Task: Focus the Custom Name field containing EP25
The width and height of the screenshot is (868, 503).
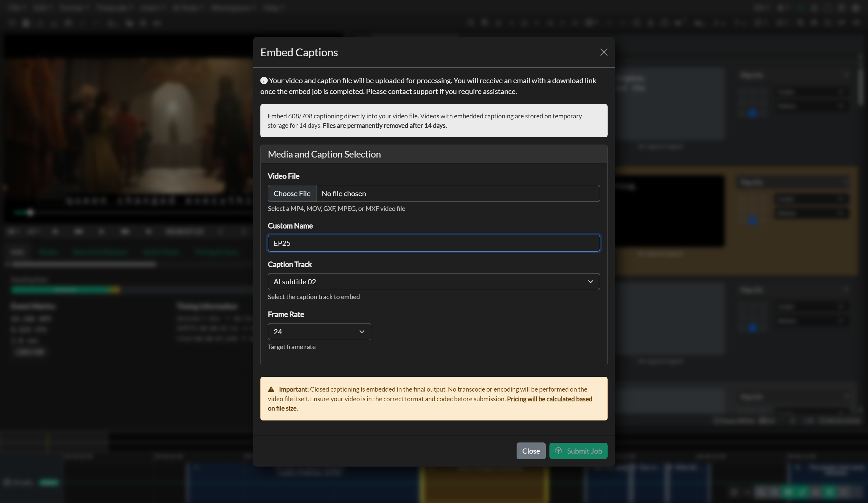Action: [x=434, y=243]
